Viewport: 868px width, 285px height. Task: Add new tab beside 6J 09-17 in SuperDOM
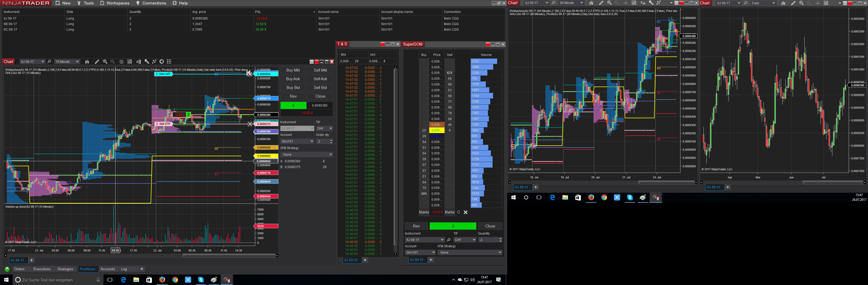[431, 260]
